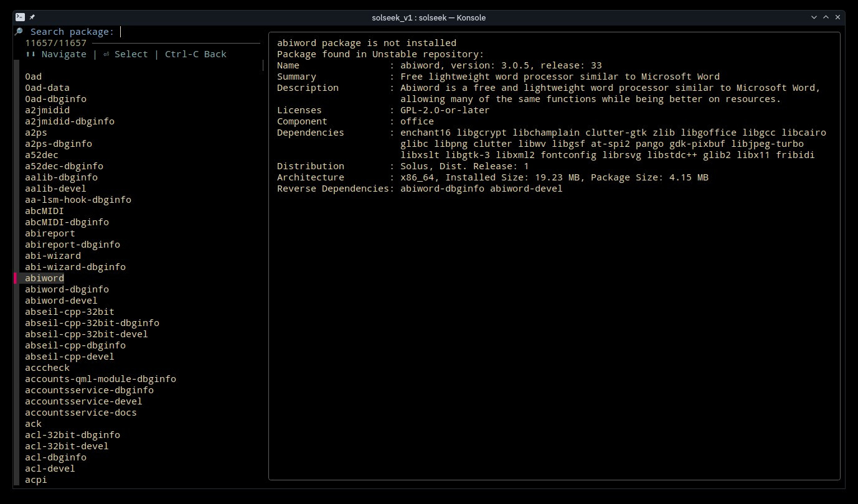Select the 0ad package entry

34,77
